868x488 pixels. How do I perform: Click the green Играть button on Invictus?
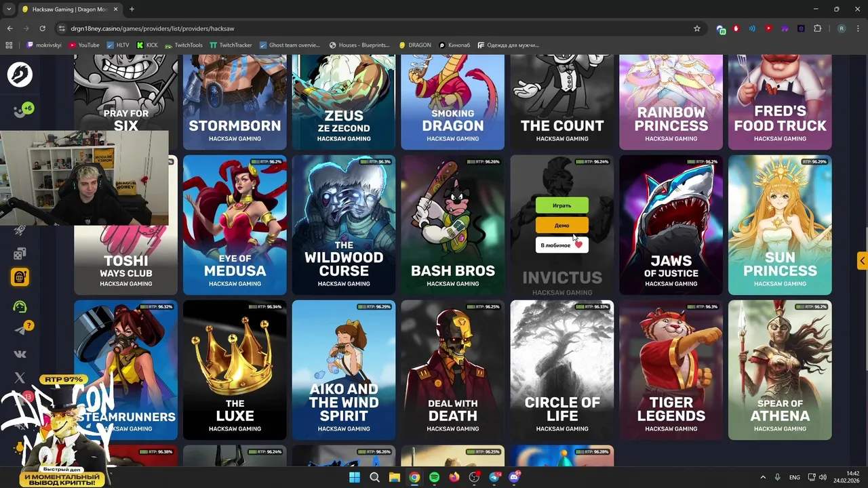tap(561, 205)
